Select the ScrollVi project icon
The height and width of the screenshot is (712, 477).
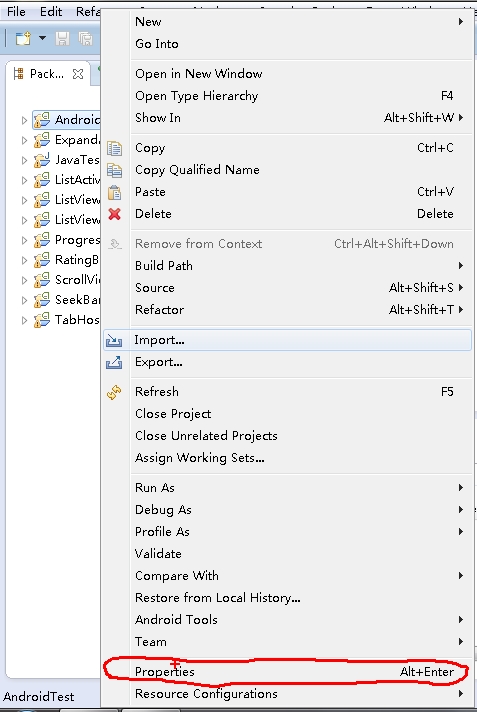(42, 280)
